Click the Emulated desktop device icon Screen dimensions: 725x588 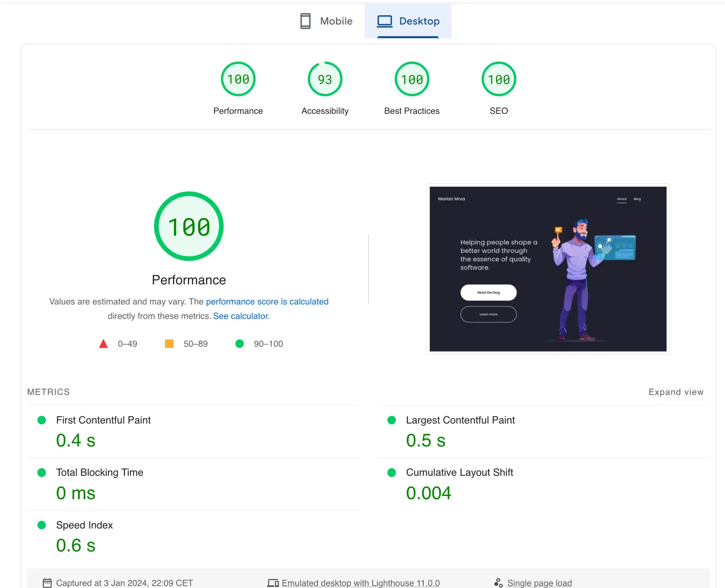coord(273,583)
